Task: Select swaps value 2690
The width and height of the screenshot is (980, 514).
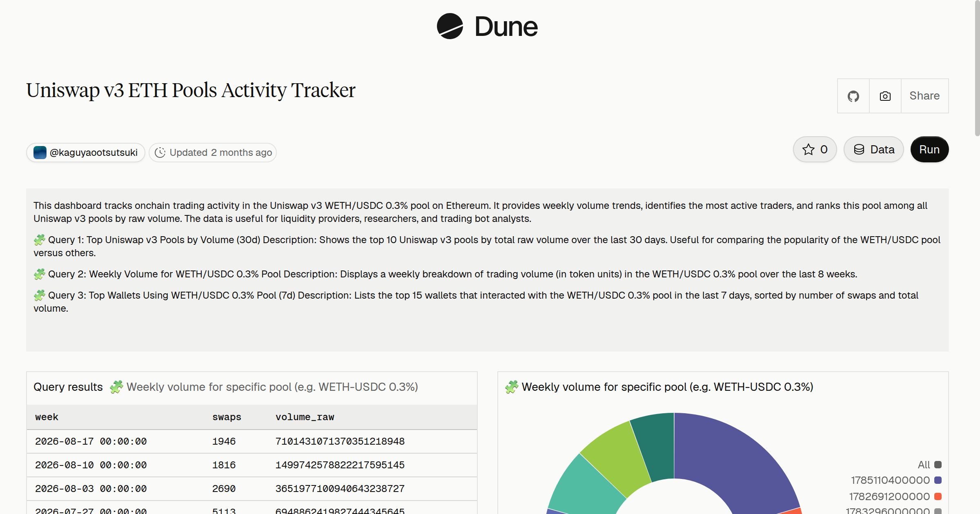Action: coord(224,489)
